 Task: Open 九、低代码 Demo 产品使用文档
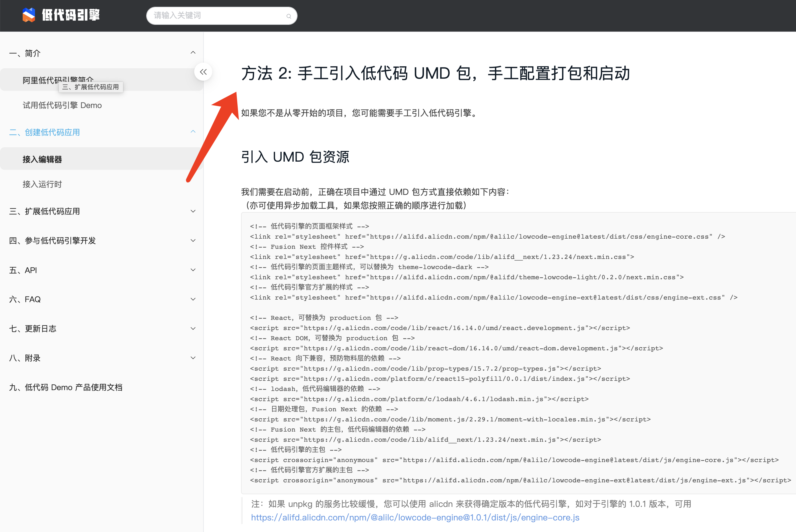66,387
